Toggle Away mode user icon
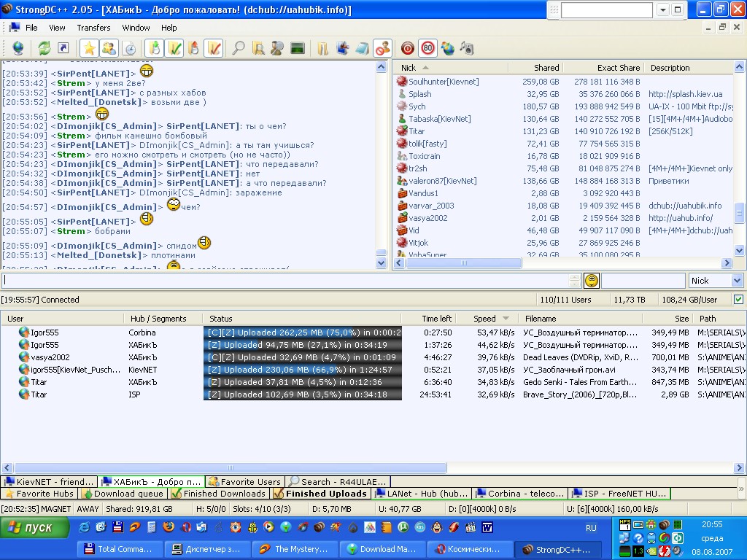The height and width of the screenshot is (560, 747). point(382,48)
